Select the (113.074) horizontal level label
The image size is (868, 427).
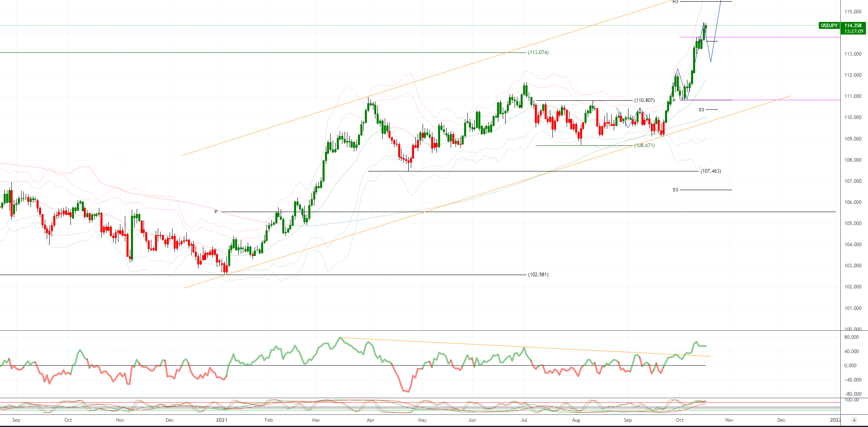[538, 52]
